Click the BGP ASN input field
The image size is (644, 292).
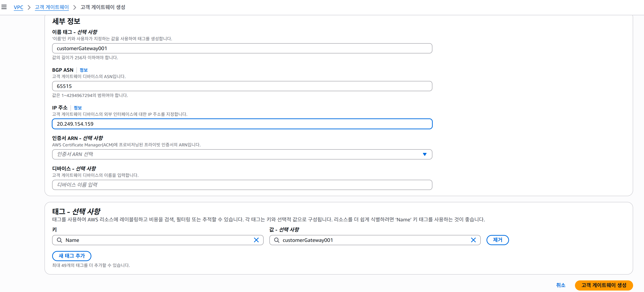click(x=242, y=86)
